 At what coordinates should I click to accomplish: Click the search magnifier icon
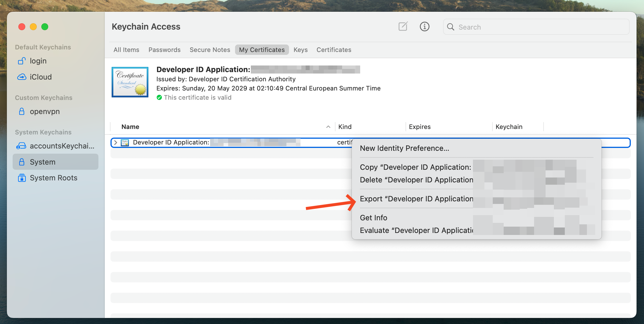(451, 27)
